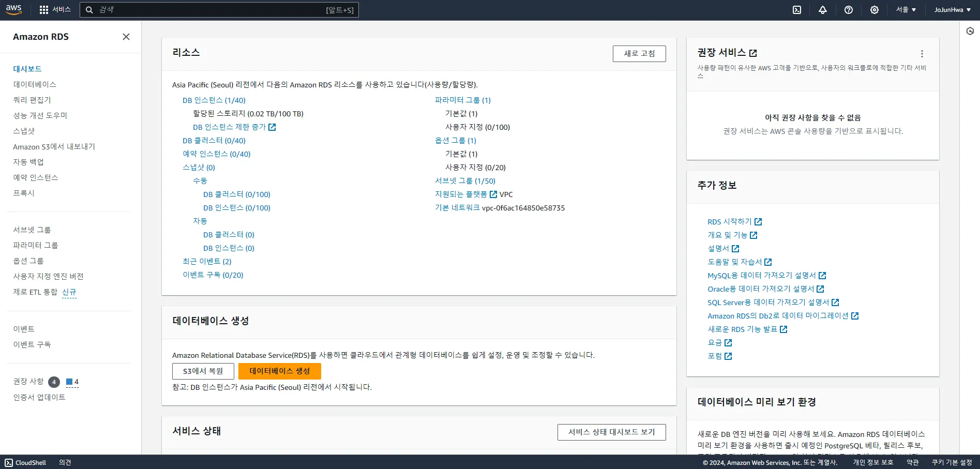Open CloudShell from the top bar terminal icon

(797, 10)
